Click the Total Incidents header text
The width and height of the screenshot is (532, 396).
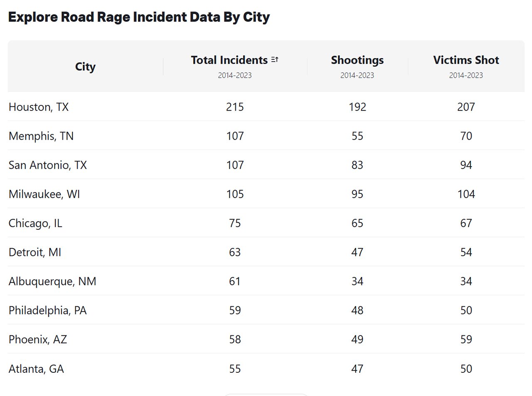coord(229,60)
